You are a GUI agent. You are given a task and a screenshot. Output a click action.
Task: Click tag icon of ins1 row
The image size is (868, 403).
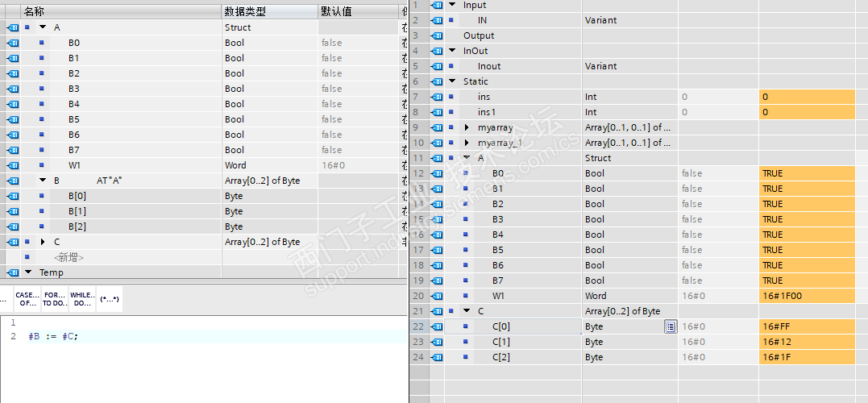(x=437, y=112)
